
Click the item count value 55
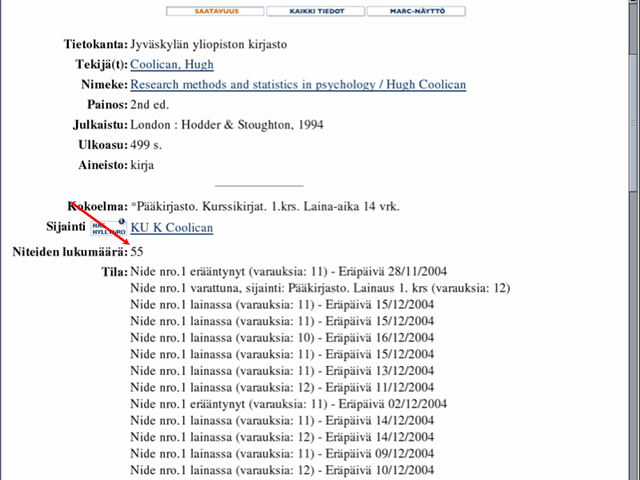[x=137, y=252]
